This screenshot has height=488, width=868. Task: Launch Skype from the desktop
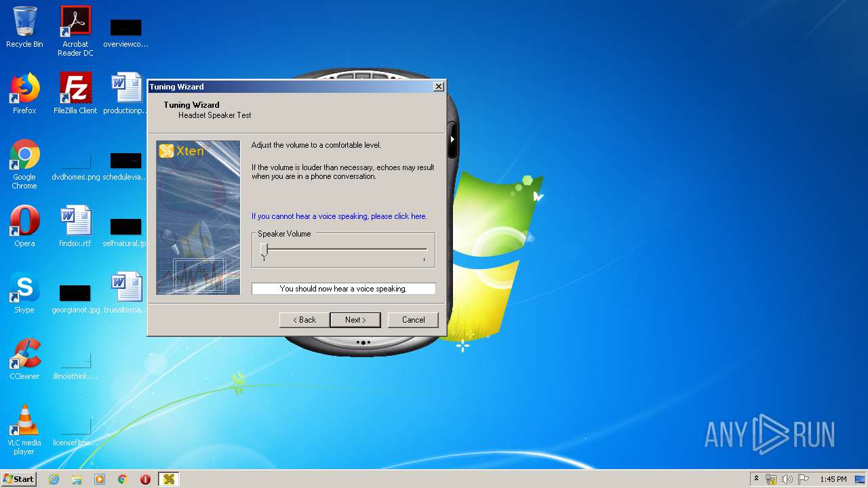tap(24, 293)
